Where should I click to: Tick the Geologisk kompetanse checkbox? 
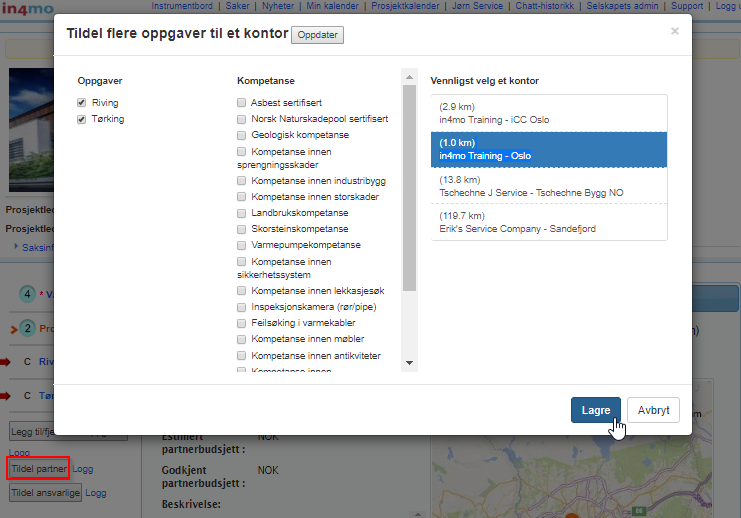(242, 135)
